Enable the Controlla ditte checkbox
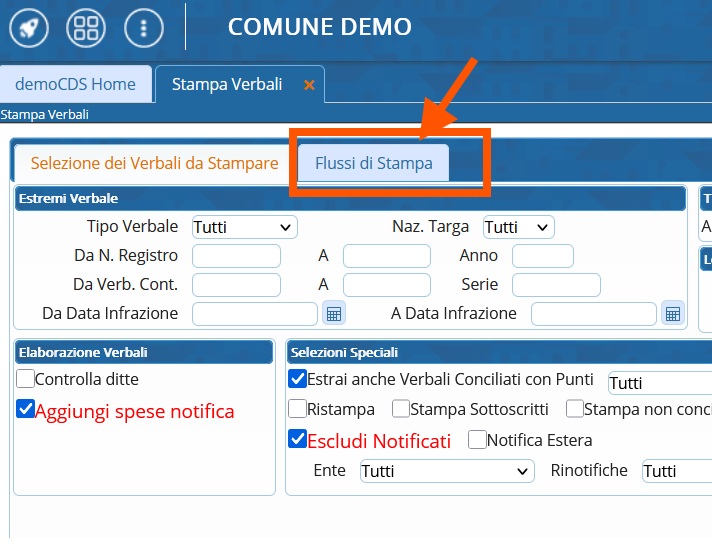712x547 pixels. (26, 379)
